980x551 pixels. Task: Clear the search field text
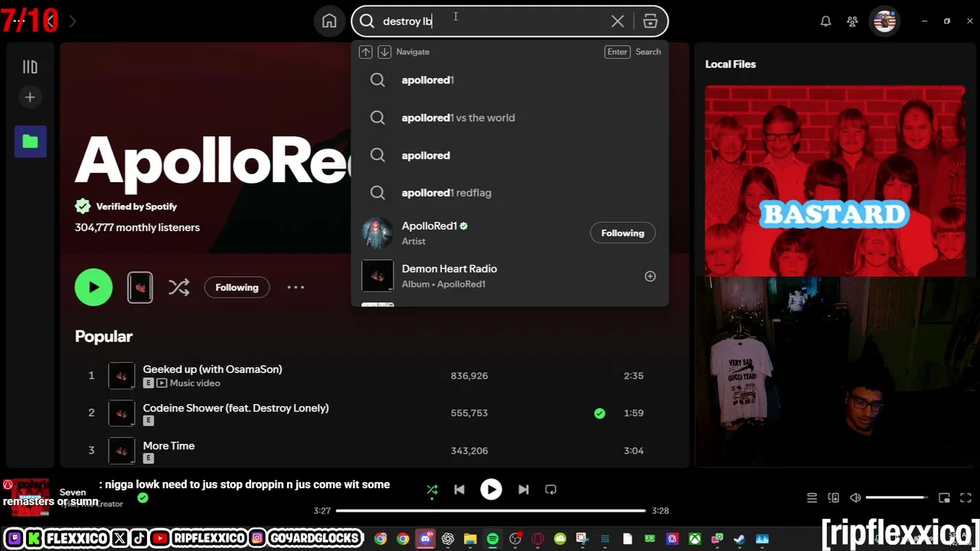point(617,21)
